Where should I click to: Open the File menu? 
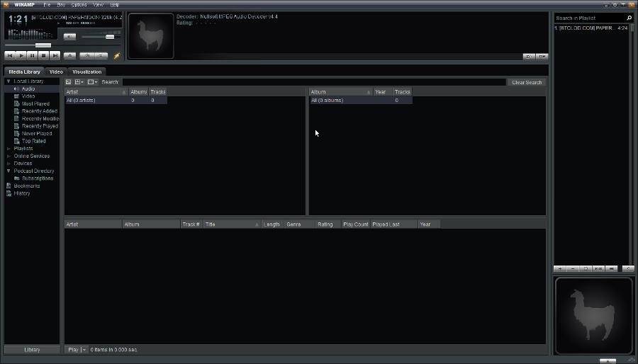point(47,4)
